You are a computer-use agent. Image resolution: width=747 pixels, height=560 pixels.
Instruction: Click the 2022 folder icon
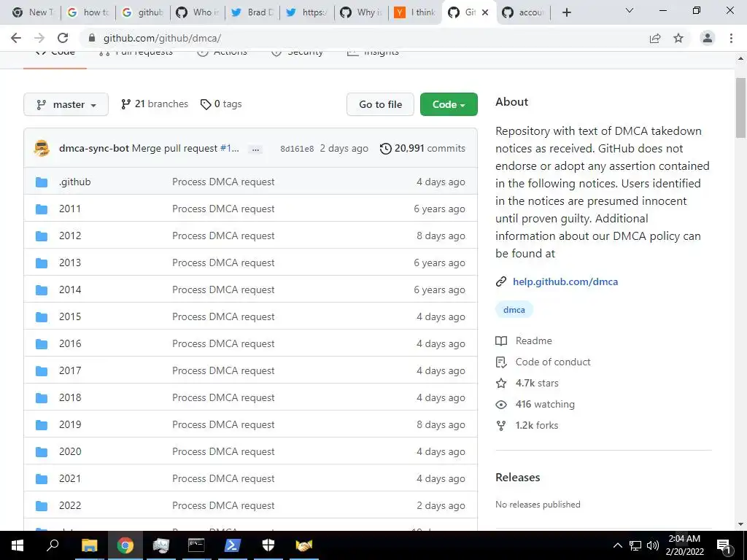(42, 506)
